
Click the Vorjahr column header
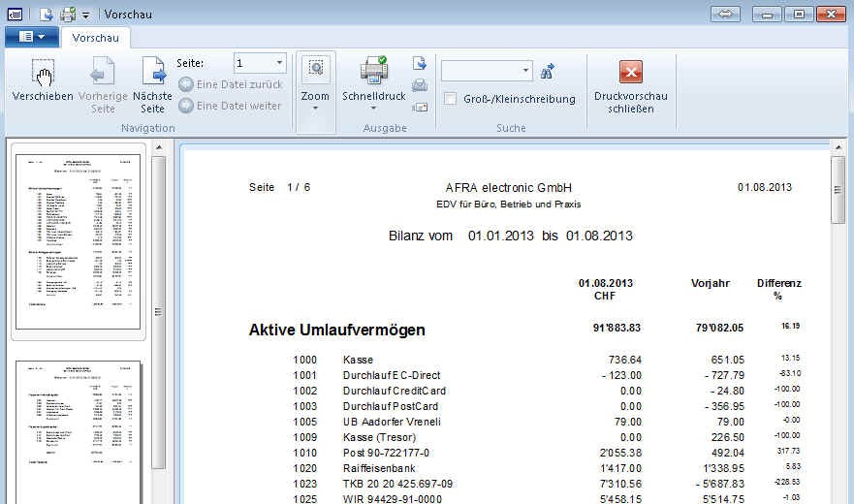711,283
